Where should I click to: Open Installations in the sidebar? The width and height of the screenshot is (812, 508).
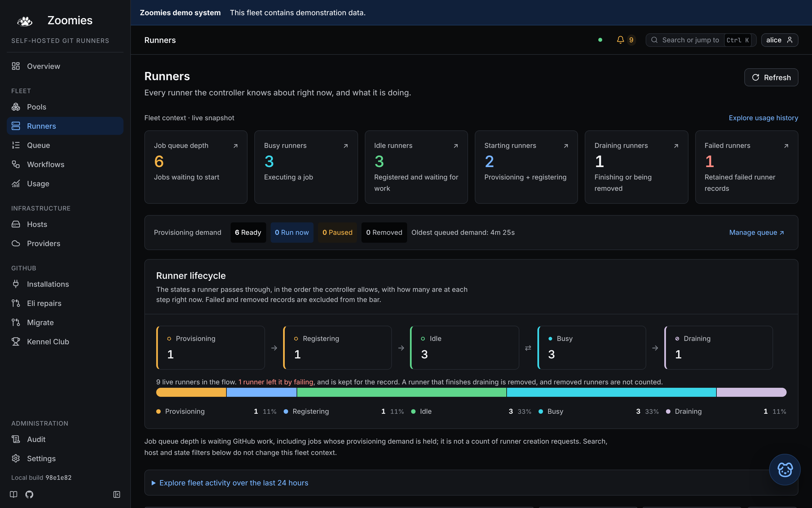click(x=65, y=284)
